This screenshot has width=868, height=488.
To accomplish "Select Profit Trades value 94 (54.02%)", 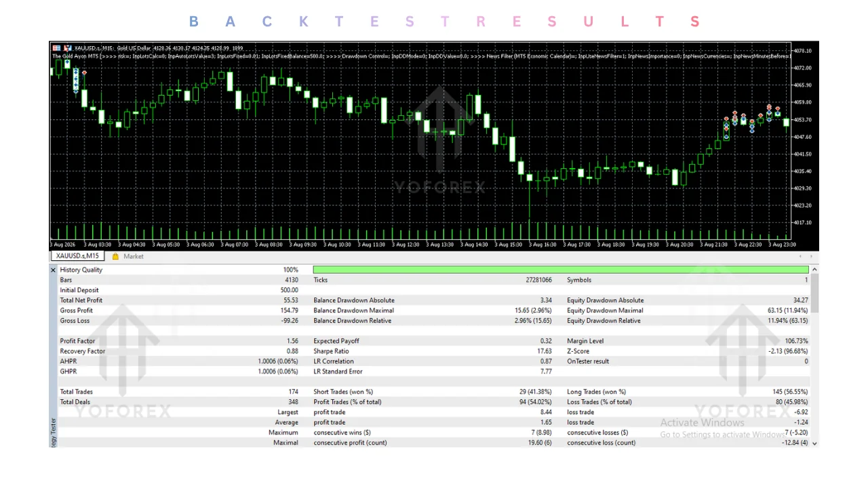I will click(534, 402).
